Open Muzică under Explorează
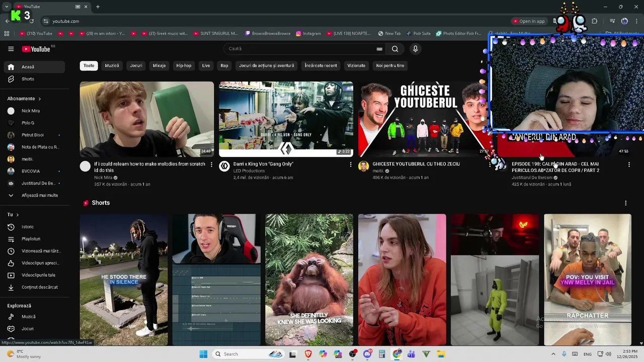This screenshot has width=644, height=362. (x=34, y=317)
